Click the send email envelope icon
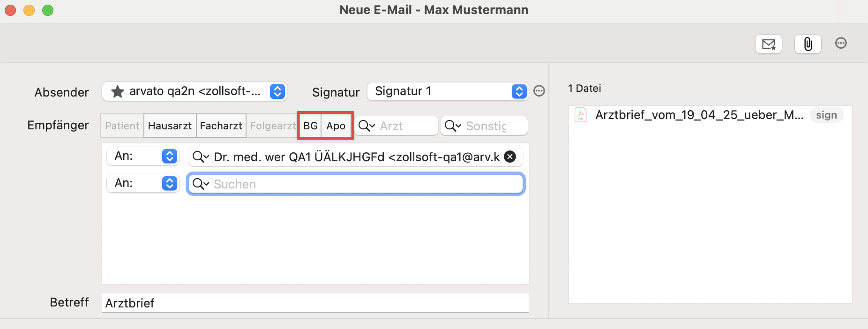Viewport: 868px width, 329px height. pos(768,44)
